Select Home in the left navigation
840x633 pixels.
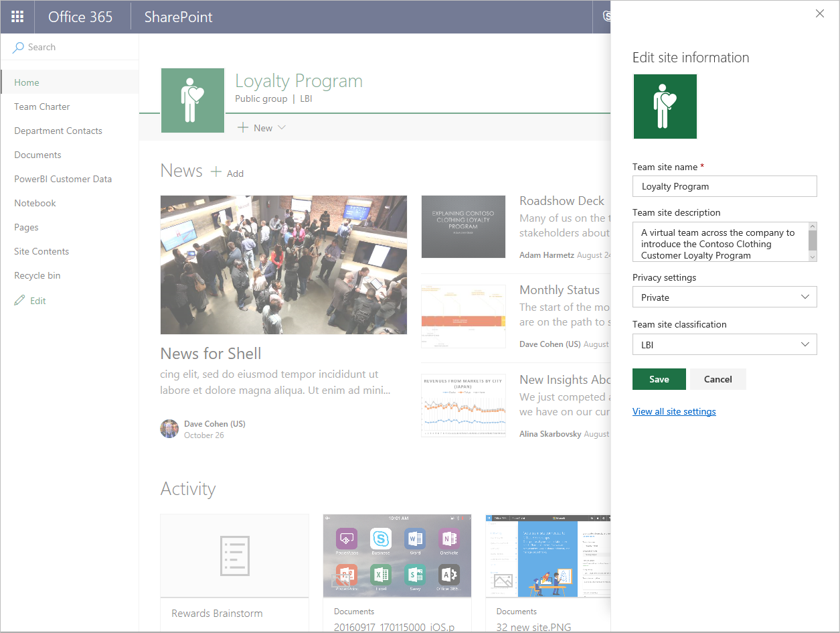(x=26, y=82)
